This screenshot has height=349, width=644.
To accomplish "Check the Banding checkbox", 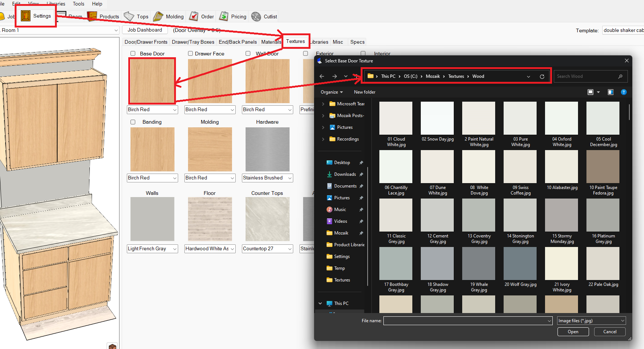I will click(x=133, y=122).
